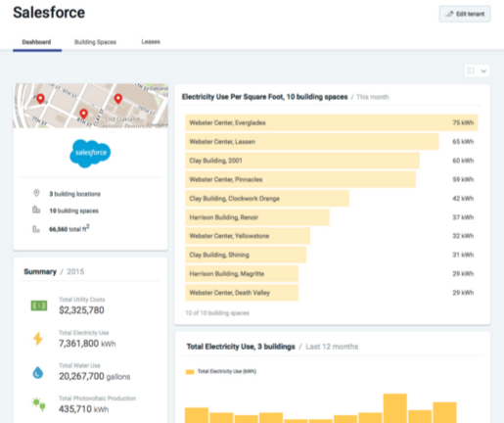
Task: Click the map thumbnail of Old Oakland
Action: tap(91, 106)
